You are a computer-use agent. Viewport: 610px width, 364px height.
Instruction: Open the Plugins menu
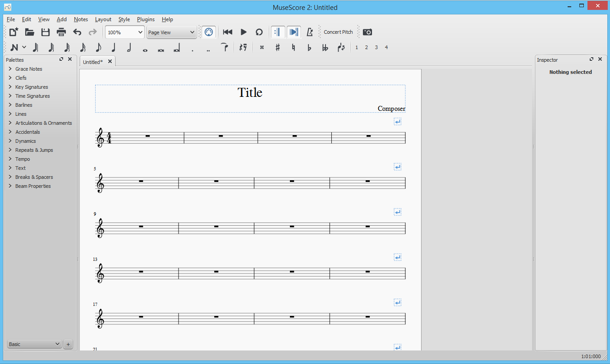(x=146, y=19)
